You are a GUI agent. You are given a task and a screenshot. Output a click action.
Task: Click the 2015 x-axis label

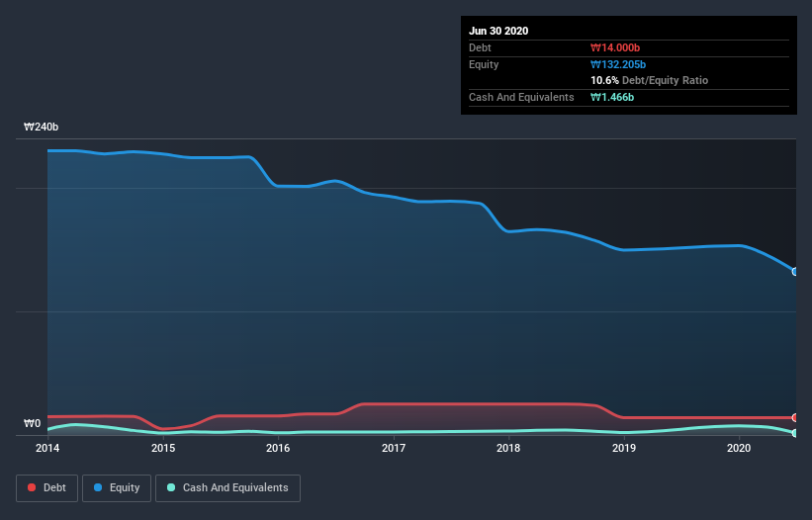pyautogui.click(x=163, y=448)
